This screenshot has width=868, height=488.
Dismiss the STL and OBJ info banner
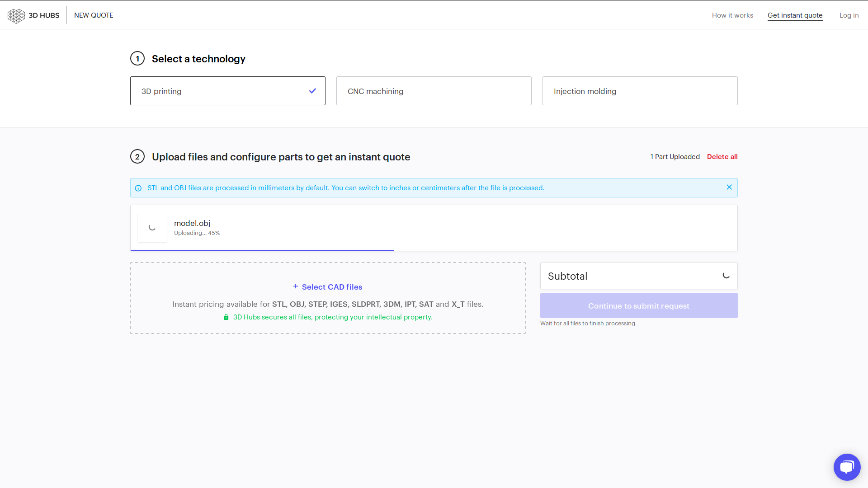coord(729,187)
